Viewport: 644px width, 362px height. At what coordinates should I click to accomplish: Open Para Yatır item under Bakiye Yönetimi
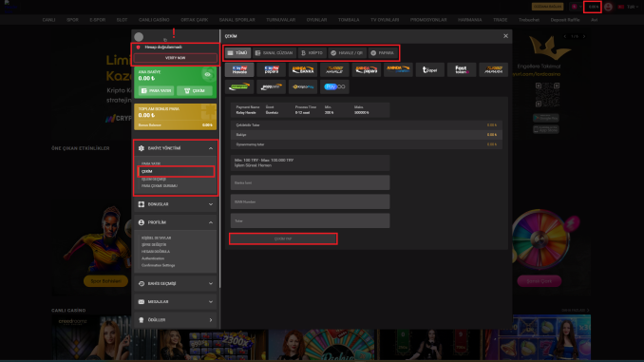[x=151, y=163]
